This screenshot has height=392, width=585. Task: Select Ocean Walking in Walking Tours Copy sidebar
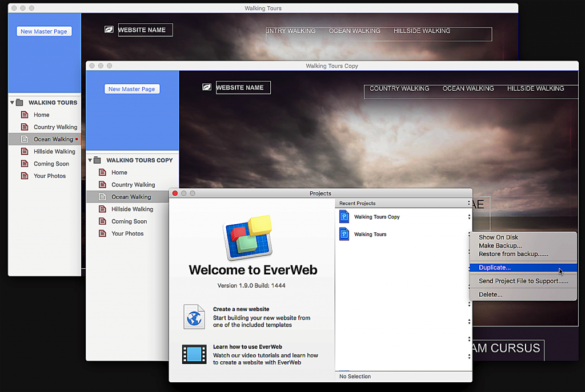(131, 197)
